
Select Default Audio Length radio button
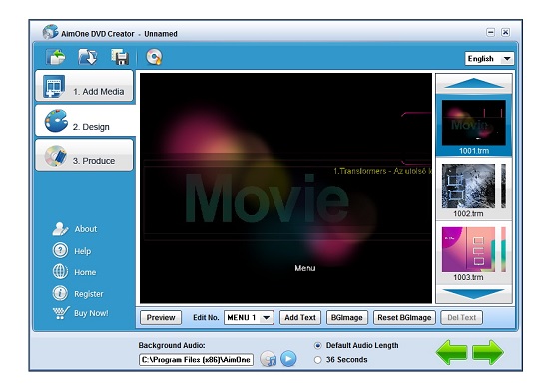(x=317, y=346)
